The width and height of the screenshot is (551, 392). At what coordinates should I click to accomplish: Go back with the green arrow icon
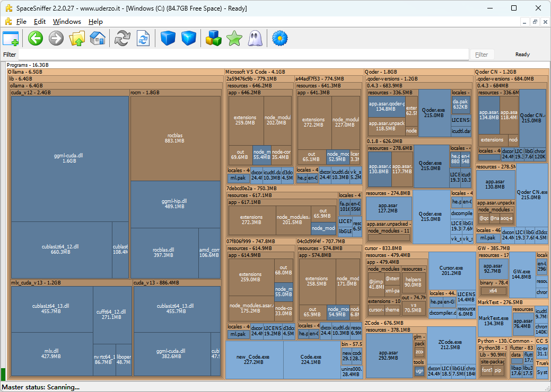point(35,38)
